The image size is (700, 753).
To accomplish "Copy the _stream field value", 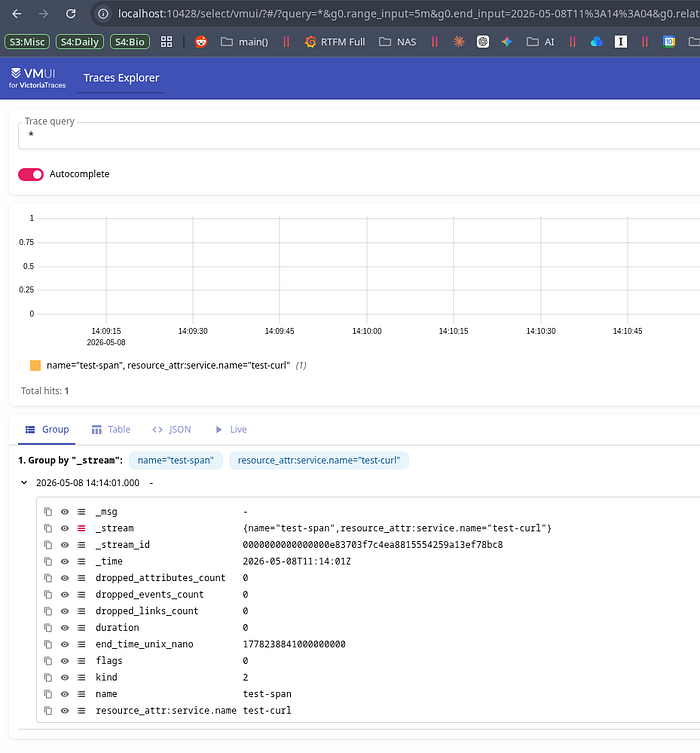I will tap(48, 528).
